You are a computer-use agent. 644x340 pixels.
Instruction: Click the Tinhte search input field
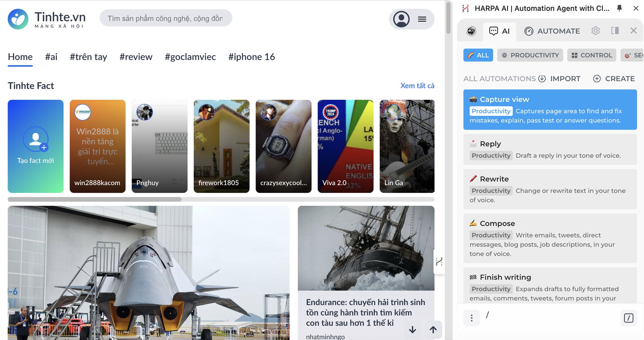(x=166, y=18)
